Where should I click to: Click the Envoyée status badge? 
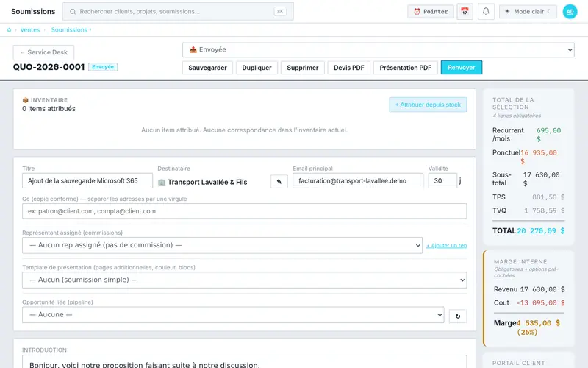pos(103,67)
